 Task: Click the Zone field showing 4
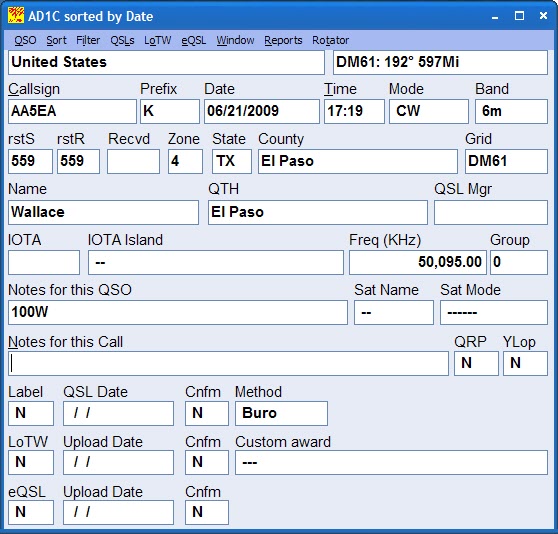point(185,161)
